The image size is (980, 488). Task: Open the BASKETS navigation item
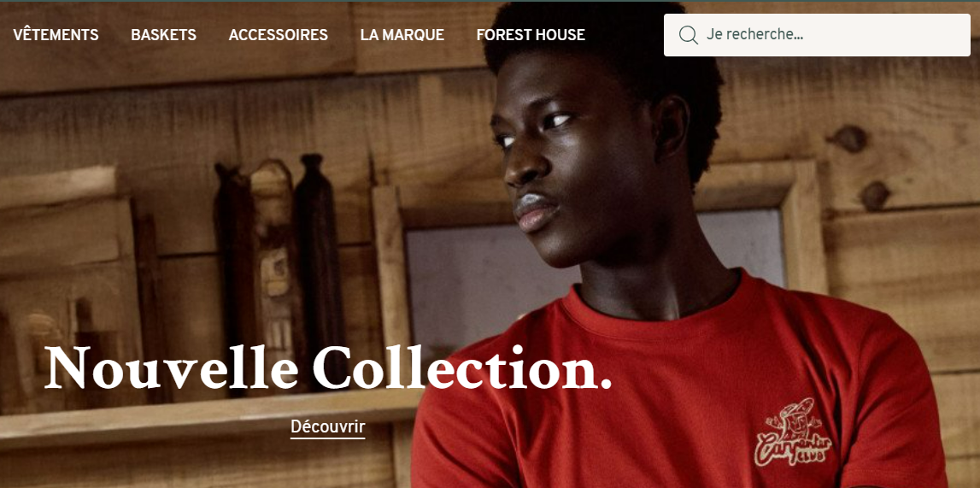[164, 35]
